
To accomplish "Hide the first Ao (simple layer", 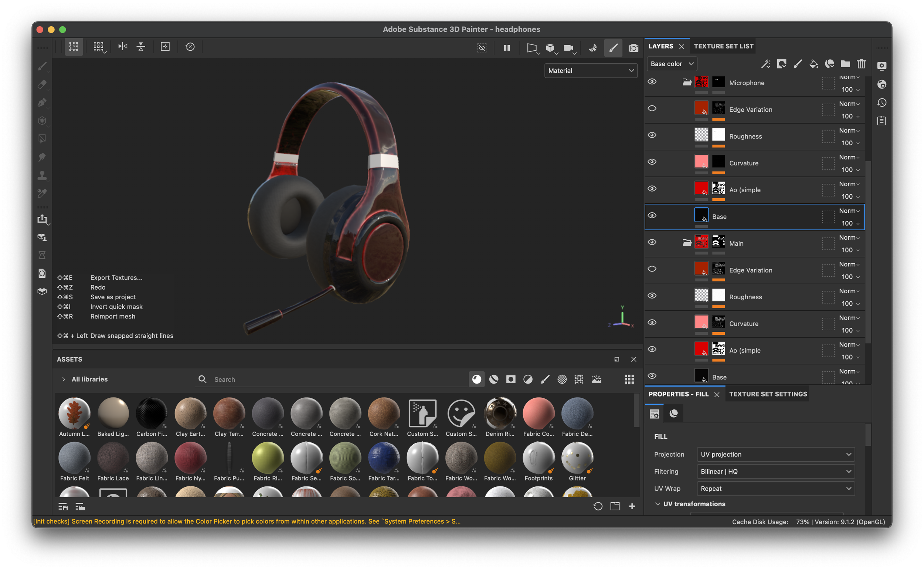I will 652,189.
